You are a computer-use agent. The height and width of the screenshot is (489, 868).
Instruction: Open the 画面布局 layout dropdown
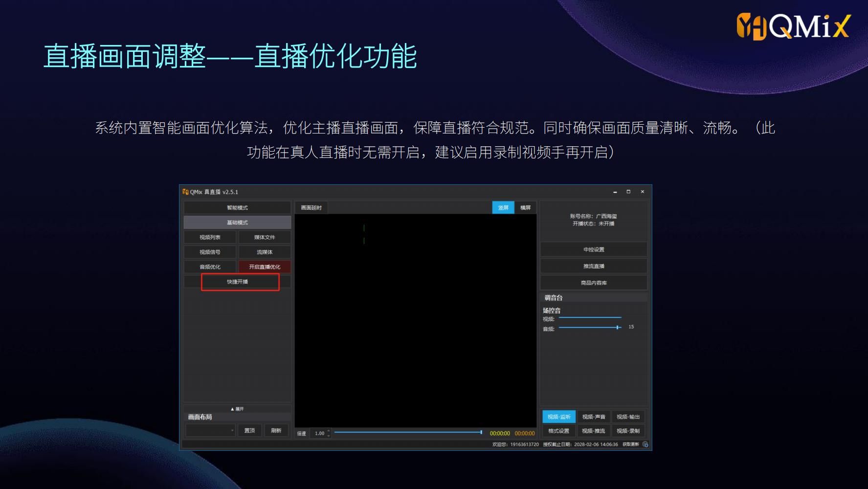click(x=210, y=430)
